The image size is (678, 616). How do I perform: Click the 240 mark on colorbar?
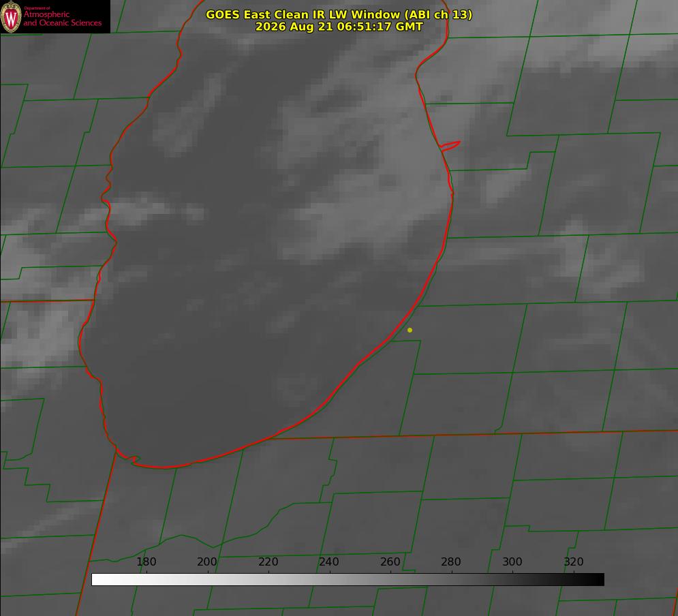[x=329, y=561]
